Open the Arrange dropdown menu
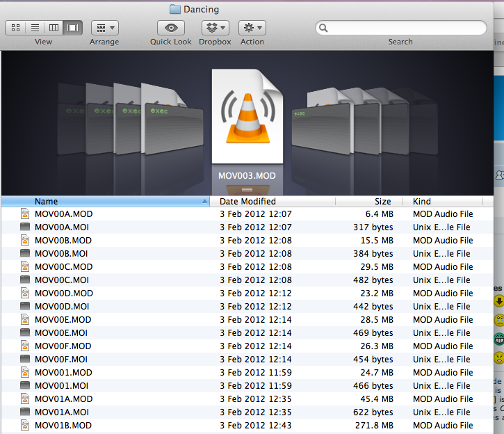 [105, 28]
